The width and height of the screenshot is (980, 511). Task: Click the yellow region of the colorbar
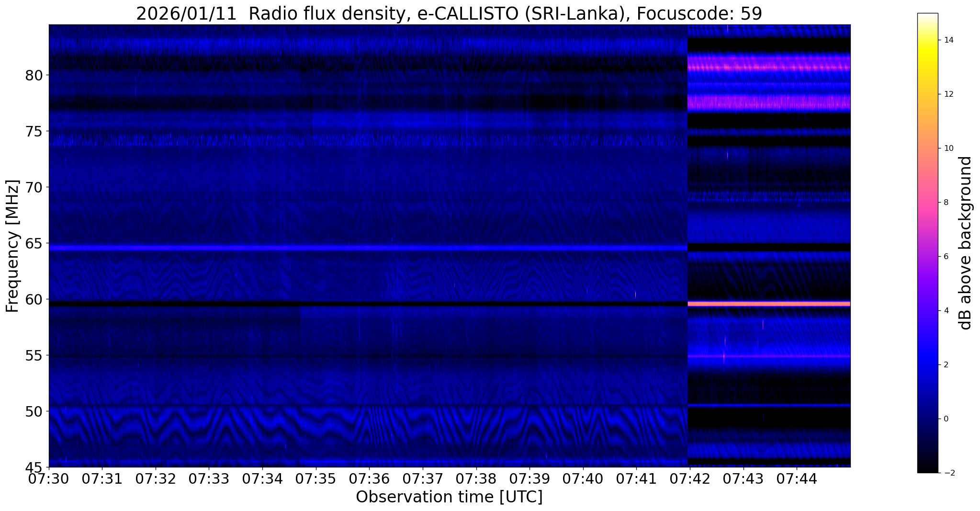pos(927,54)
